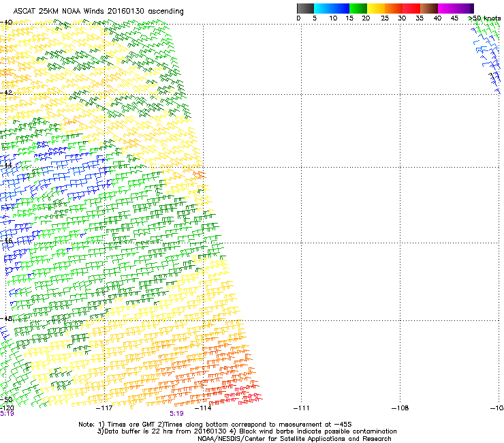Screen dimensions: 504x443
Task: Click the '10' label under the color bar
Action: (x=333, y=18)
